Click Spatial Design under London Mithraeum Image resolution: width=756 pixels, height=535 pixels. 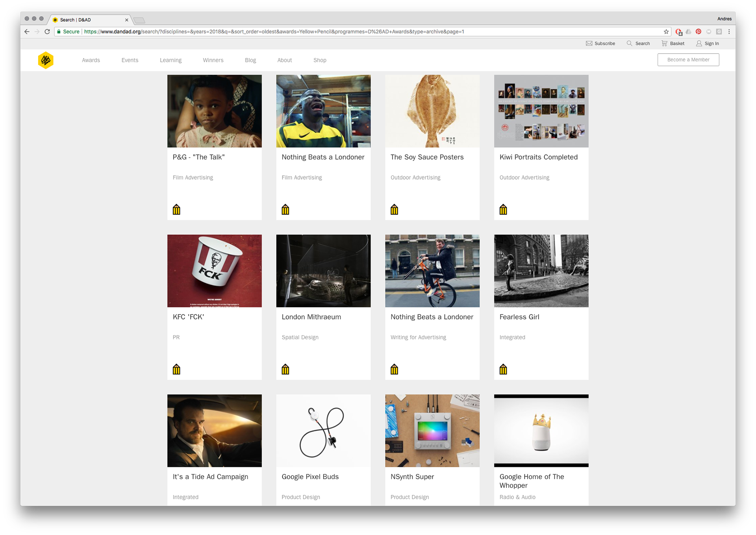[300, 337]
